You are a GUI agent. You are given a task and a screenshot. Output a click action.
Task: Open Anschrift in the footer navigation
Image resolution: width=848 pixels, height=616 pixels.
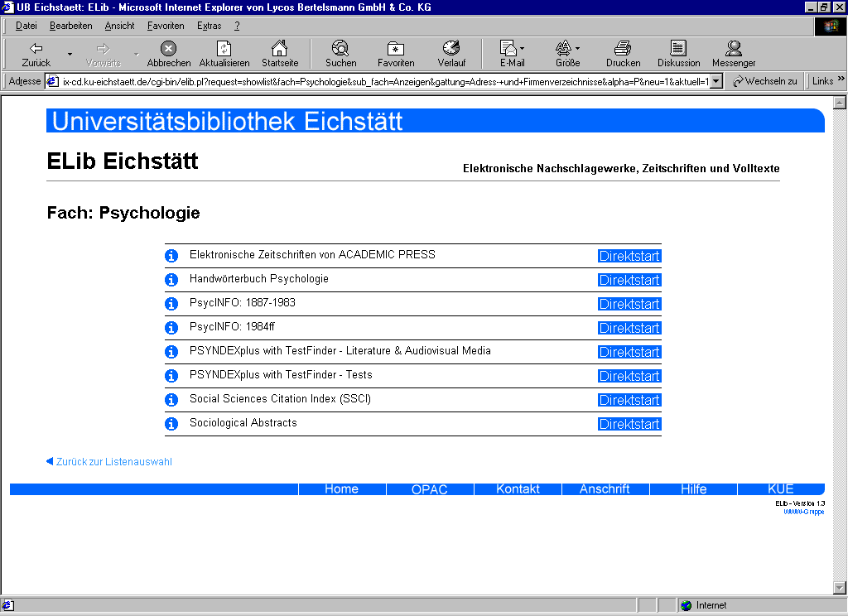pos(605,488)
